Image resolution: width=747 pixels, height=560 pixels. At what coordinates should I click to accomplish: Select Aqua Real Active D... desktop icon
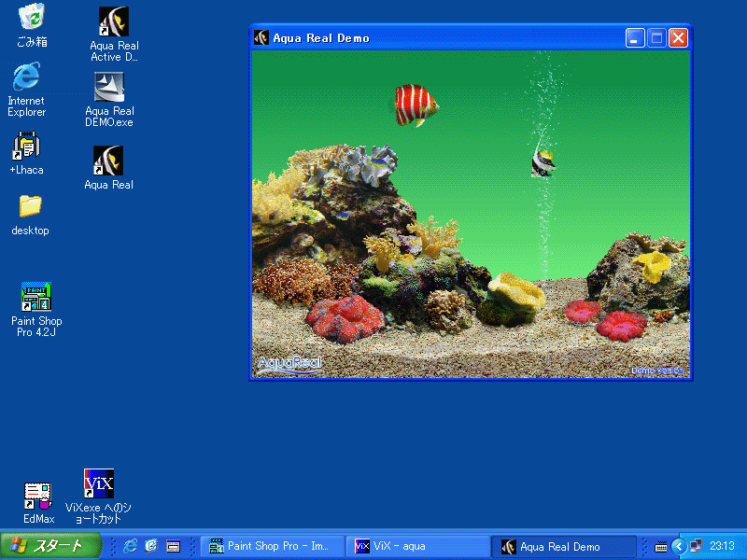point(114,35)
